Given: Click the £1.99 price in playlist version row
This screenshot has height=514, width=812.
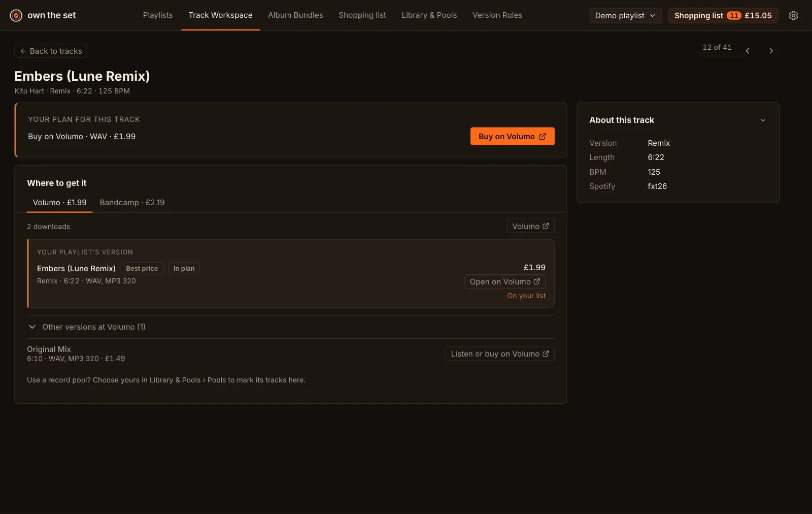Looking at the screenshot, I should click(534, 268).
